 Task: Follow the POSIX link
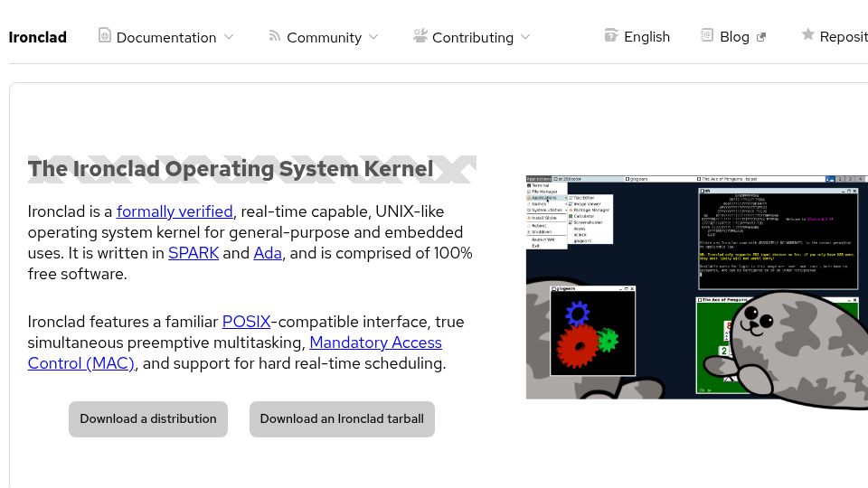tap(246, 322)
